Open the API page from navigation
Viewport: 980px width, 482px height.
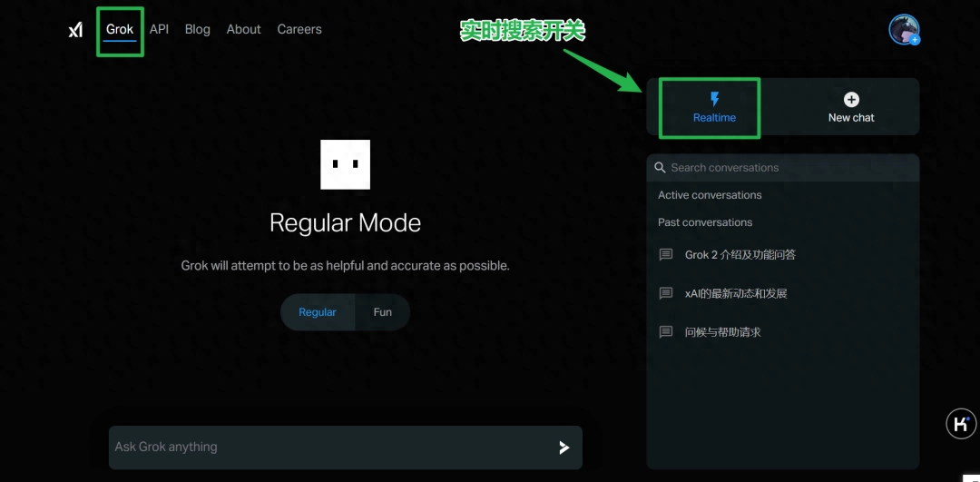tap(160, 29)
